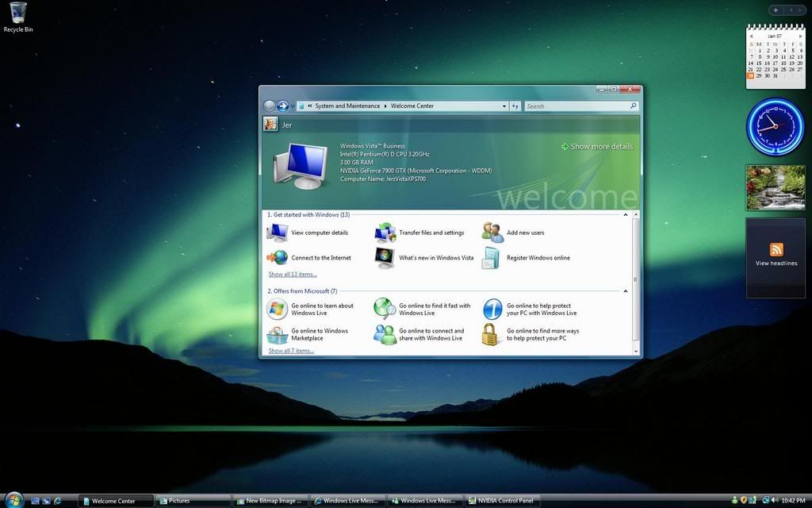The image size is (812, 508).
Task: Click the Refresh button beside address bar
Action: click(x=515, y=106)
